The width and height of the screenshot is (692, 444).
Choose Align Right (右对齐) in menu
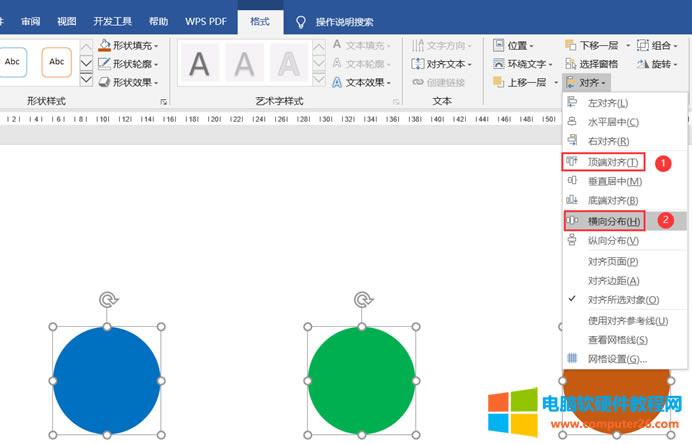coord(625,141)
